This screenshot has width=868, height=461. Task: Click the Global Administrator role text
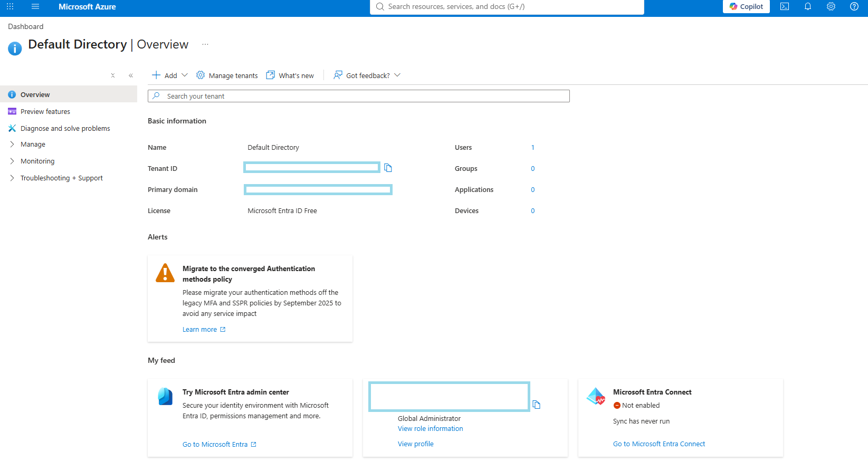pyautogui.click(x=429, y=418)
